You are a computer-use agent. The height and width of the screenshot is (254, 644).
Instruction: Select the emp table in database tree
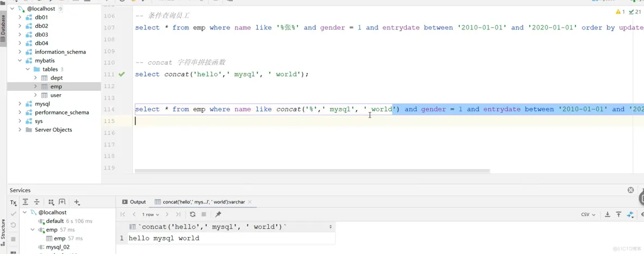(56, 86)
